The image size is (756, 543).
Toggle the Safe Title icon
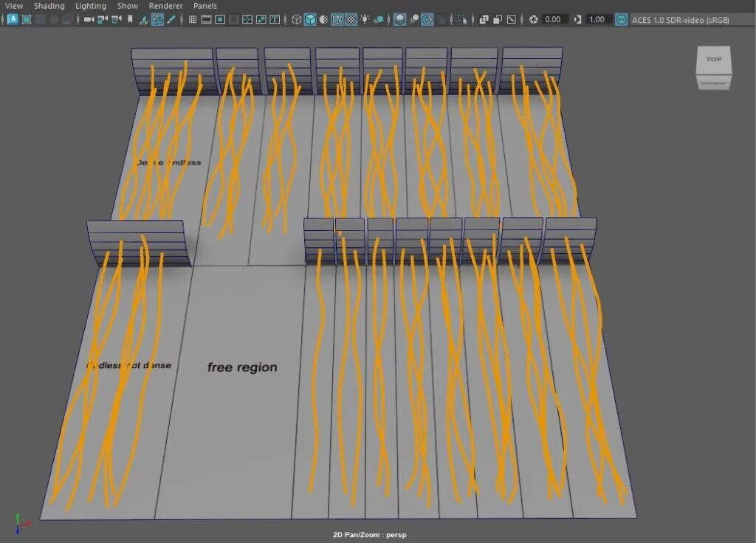[275, 19]
